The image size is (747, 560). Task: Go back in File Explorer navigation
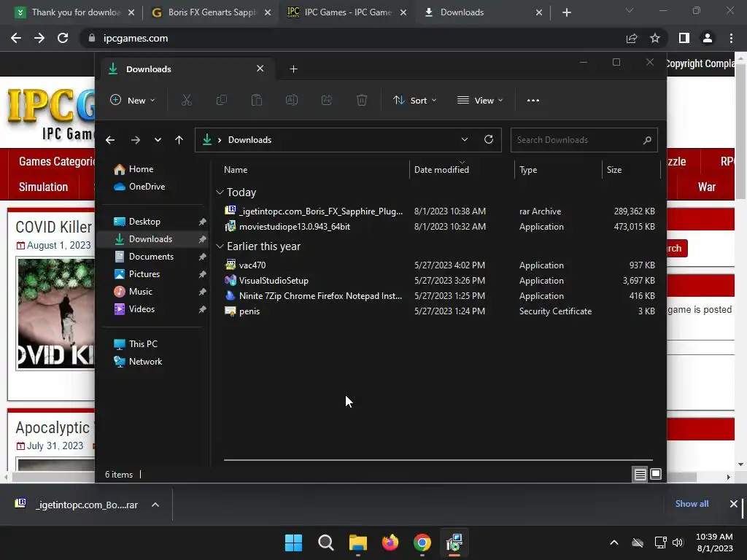tap(110, 140)
